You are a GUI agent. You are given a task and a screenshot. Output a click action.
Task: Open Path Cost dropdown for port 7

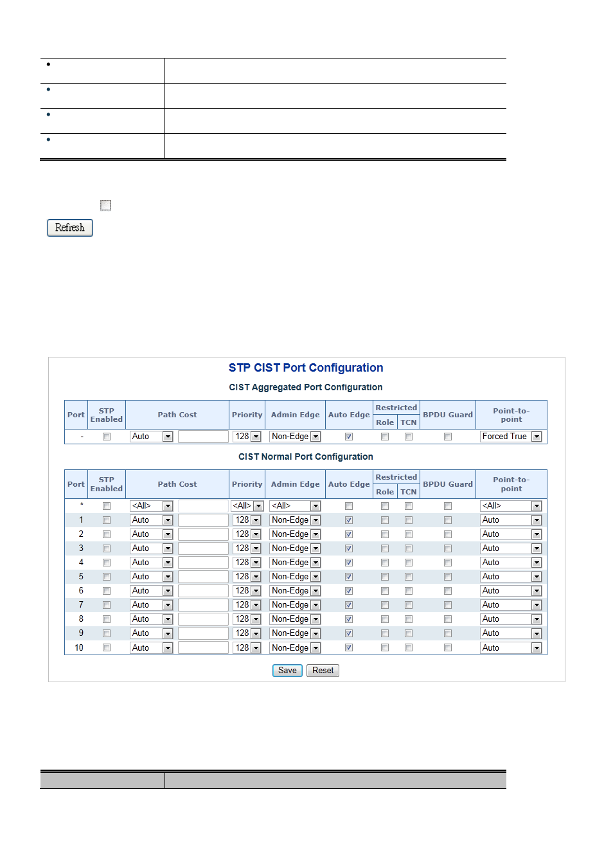[152, 605]
